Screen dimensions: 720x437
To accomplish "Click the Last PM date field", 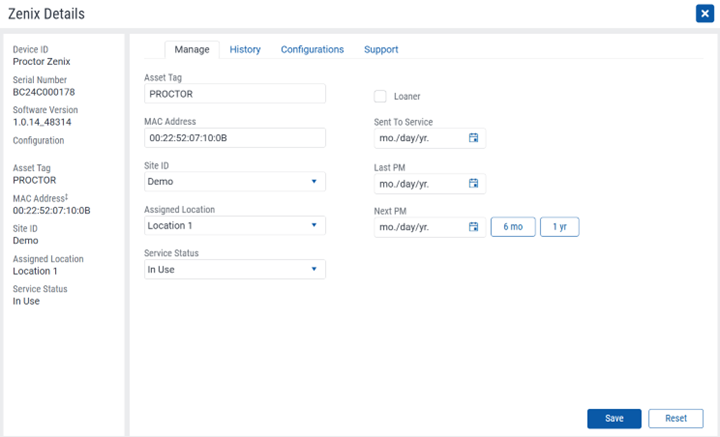I will point(430,184).
